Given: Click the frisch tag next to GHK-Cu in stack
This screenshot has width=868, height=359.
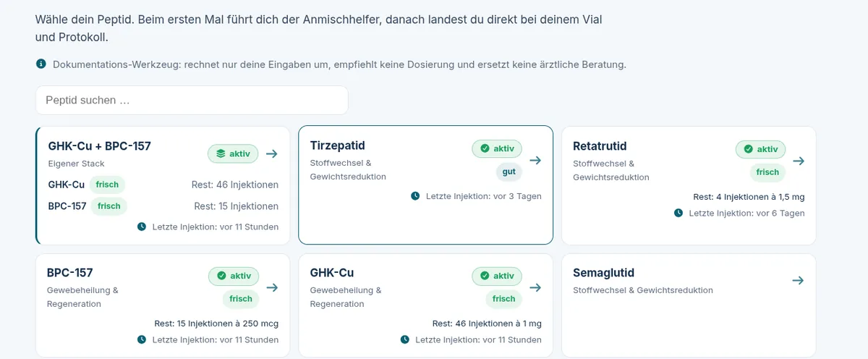Looking at the screenshot, I should pyautogui.click(x=107, y=185).
